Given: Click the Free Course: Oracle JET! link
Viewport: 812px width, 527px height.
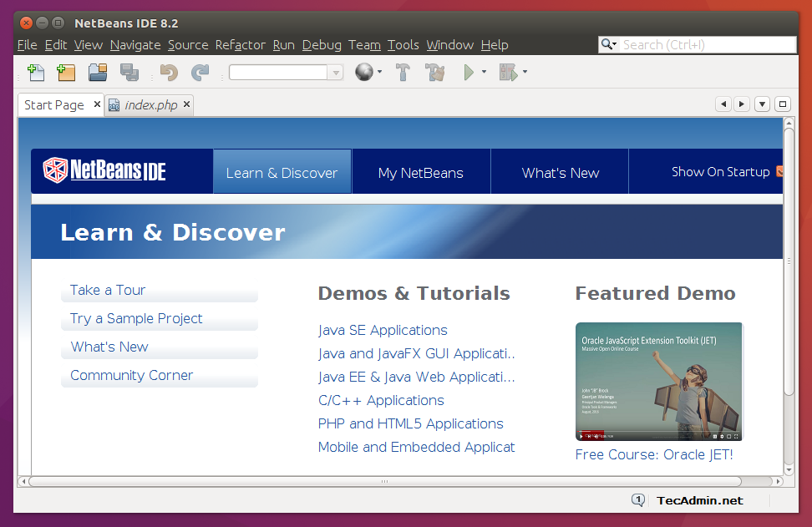Looking at the screenshot, I should tap(654, 454).
